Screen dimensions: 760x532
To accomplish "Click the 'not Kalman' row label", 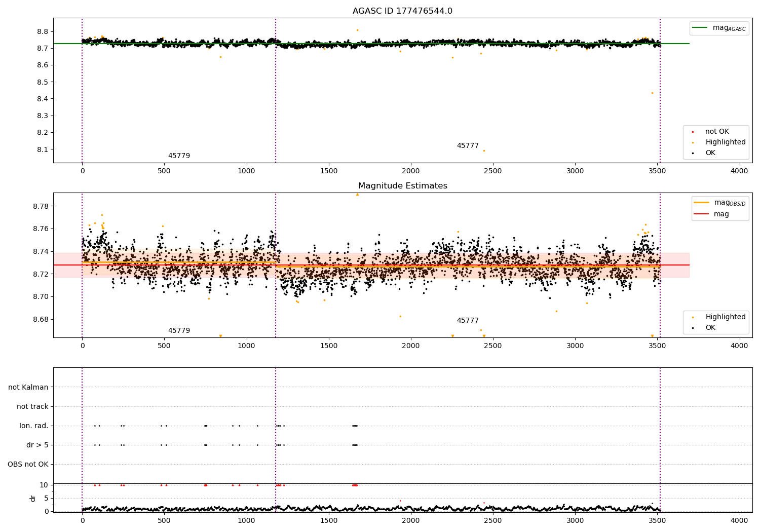I will tap(28, 388).
